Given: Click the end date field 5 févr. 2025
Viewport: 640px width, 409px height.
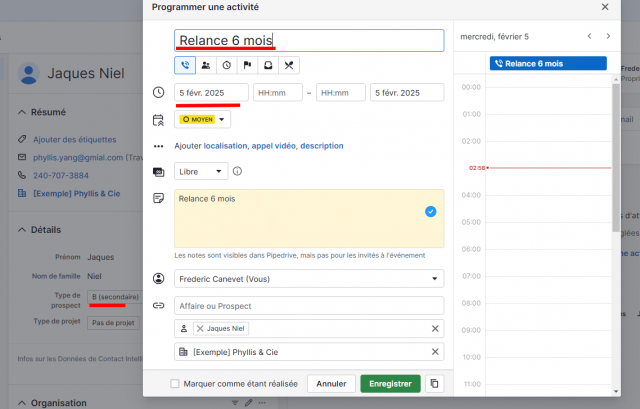Looking at the screenshot, I should [x=407, y=93].
